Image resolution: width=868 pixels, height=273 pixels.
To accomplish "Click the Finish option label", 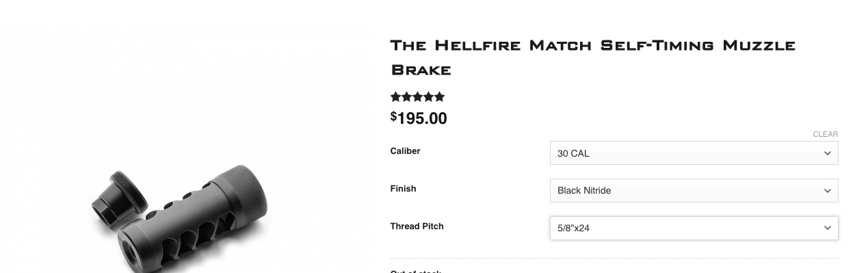I will coord(403,189).
